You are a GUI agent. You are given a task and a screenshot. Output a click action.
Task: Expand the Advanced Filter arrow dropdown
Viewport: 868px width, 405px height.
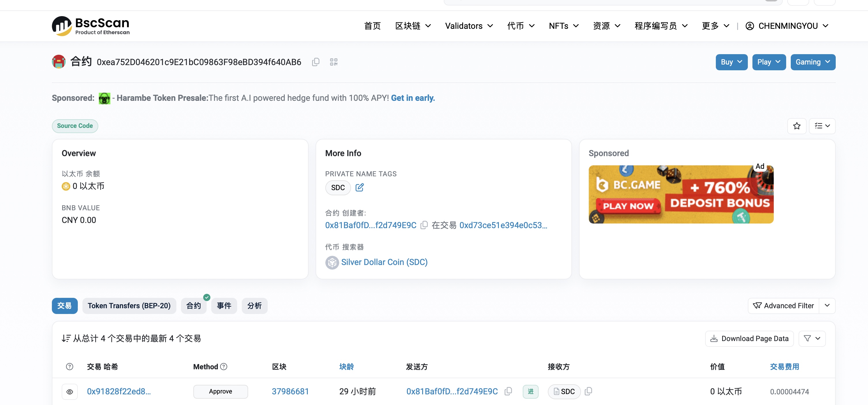(827, 306)
